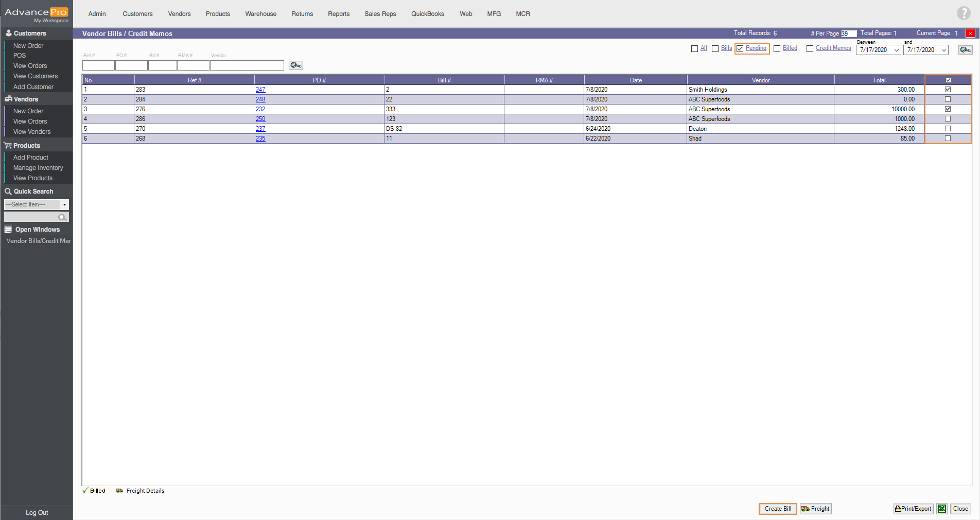This screenshot has width=980, height=520.
Task: Uncheck the Pending filter checkbox
Action: pyautogui.click(x=740, y=49)
